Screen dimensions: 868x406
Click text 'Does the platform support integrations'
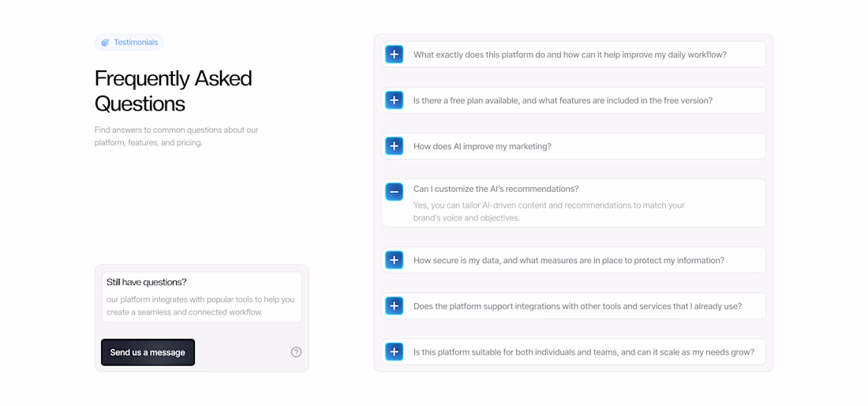tap(485, 306)
